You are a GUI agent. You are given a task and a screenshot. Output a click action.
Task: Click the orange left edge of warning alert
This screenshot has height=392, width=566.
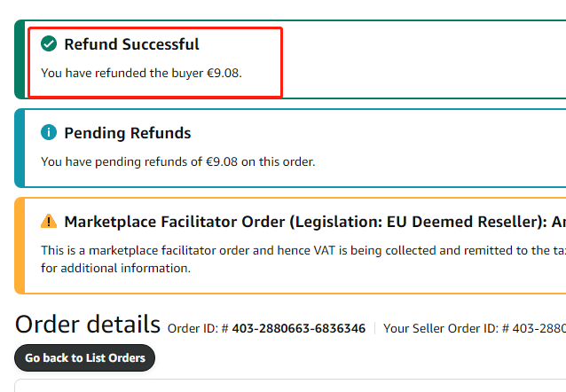[x=19, y=245]
